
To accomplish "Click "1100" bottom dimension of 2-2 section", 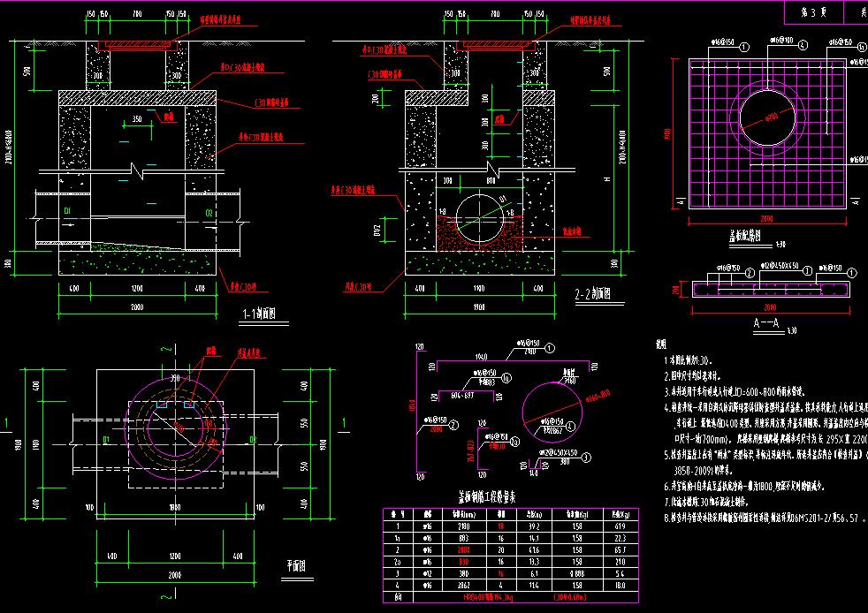I will [479, 288].
